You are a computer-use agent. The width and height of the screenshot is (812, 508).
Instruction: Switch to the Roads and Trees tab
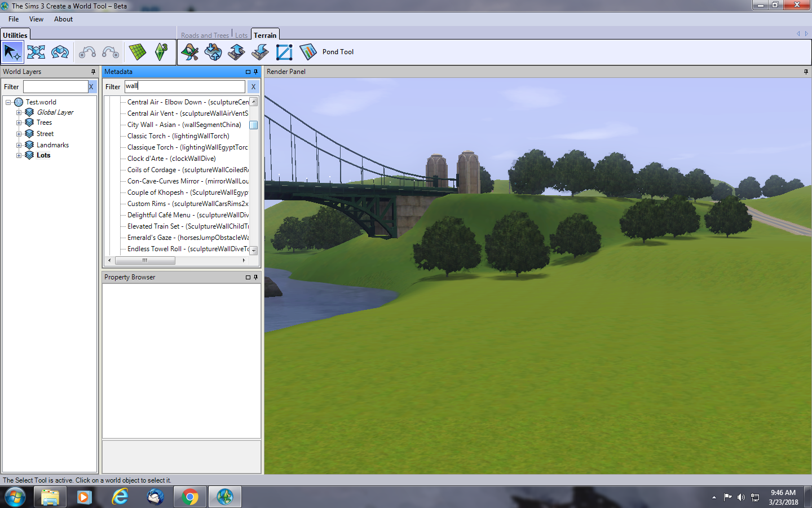pos(205,35)
